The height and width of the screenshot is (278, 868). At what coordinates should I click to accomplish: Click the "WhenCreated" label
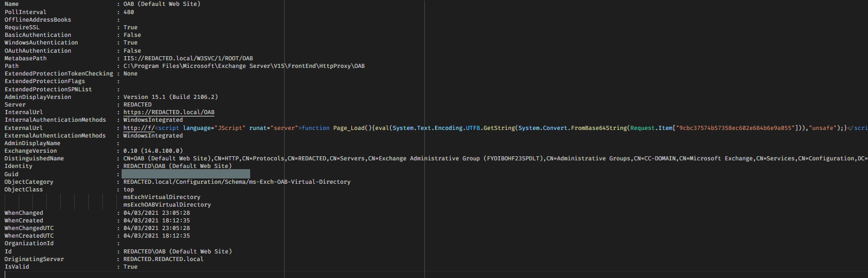click(24, 221)
